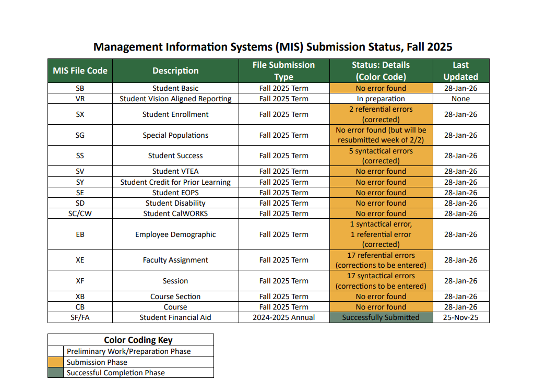The width and height of the screenshot is (546, 392).
Task: Click the 'Faculty Assignment' cell
Action: point(175,260)
